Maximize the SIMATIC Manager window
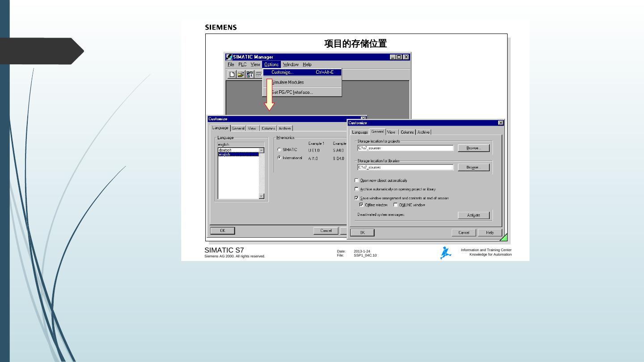Image resolution: width=644 pixels, height=362 pixels. (399, 57)
